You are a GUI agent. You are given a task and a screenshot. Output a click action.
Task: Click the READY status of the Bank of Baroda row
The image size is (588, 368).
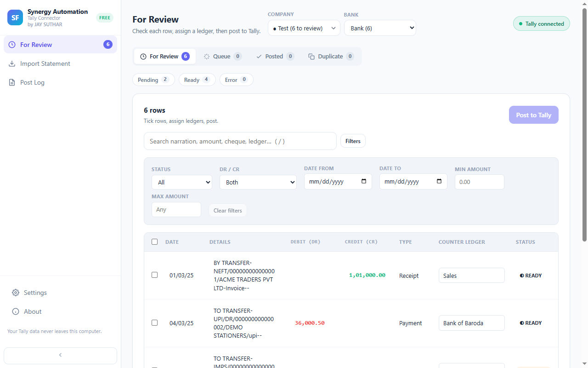(531, 323)
